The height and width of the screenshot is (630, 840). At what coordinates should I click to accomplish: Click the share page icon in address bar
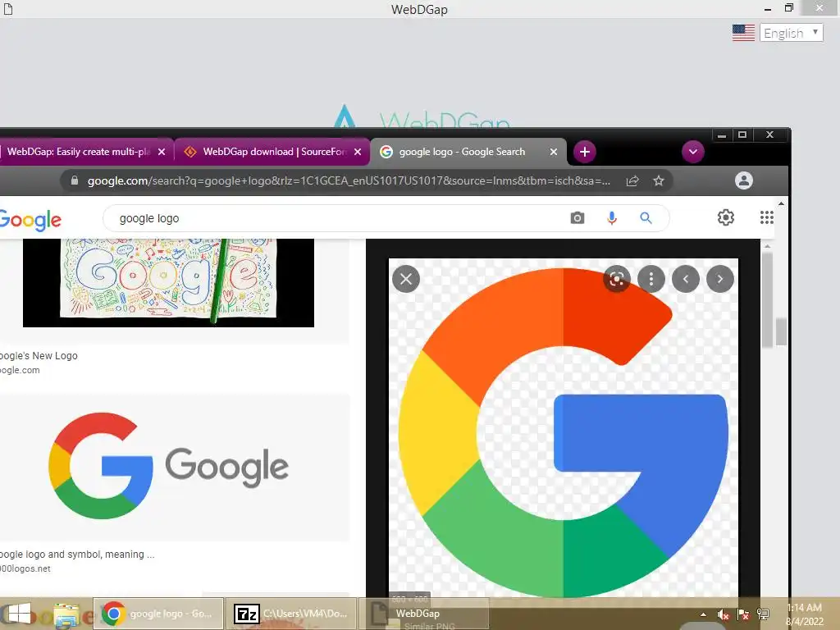tap(632, 181)
